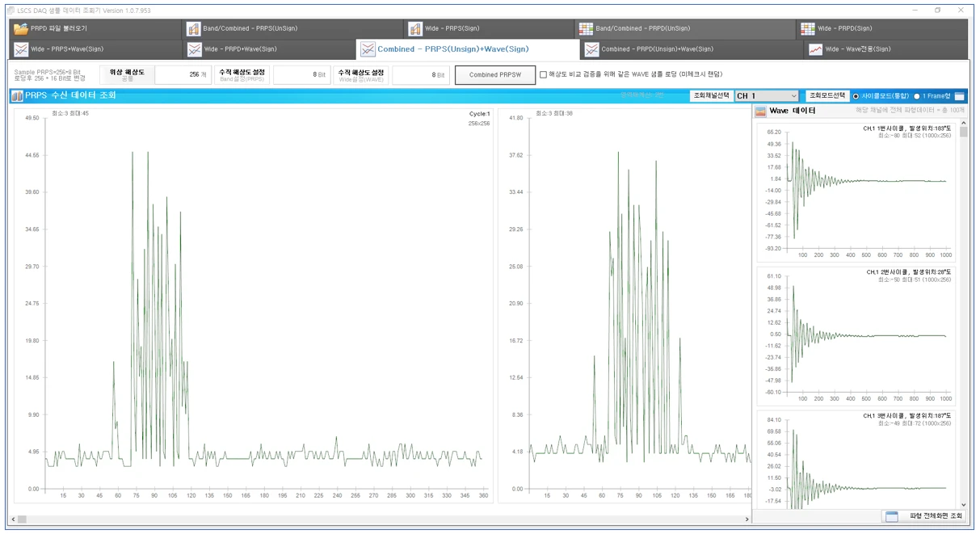Click the 수직 해상도 설정 Wide용 label

click(x=361, y=75)
